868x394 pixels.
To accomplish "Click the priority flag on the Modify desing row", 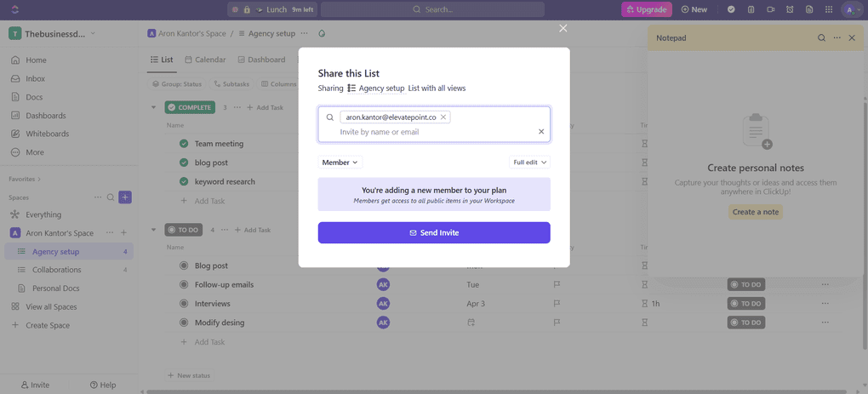I will click(557, 322).
